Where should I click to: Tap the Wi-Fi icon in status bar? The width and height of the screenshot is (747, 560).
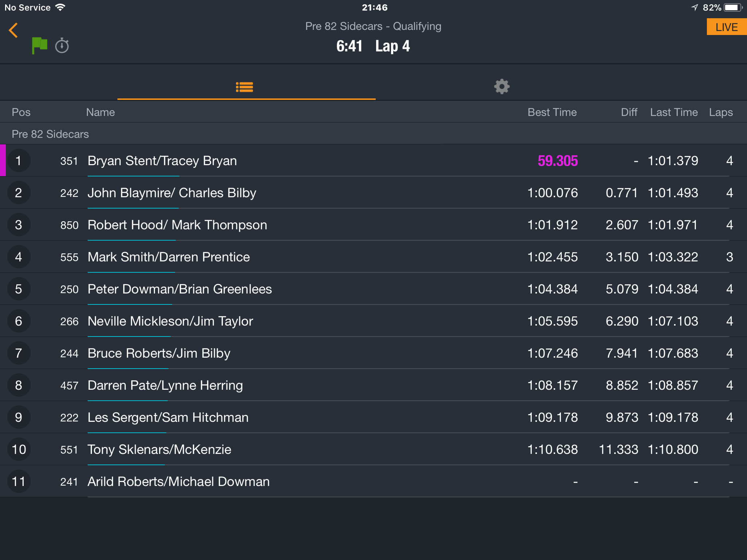click(60, 7)
